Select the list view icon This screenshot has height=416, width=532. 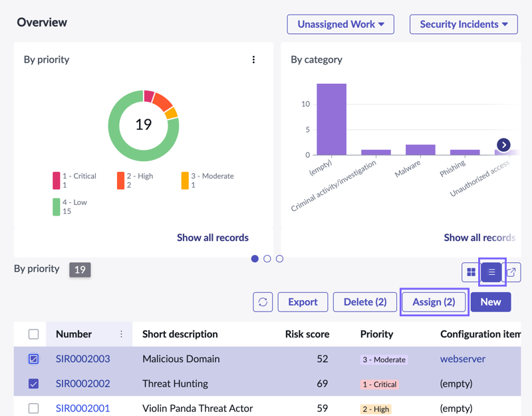pyautogui.click(x=491, y=272)
